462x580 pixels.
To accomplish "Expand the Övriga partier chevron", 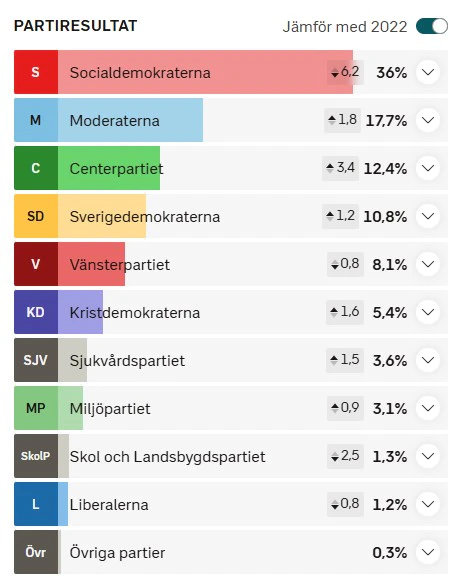I will click(428, 552).
